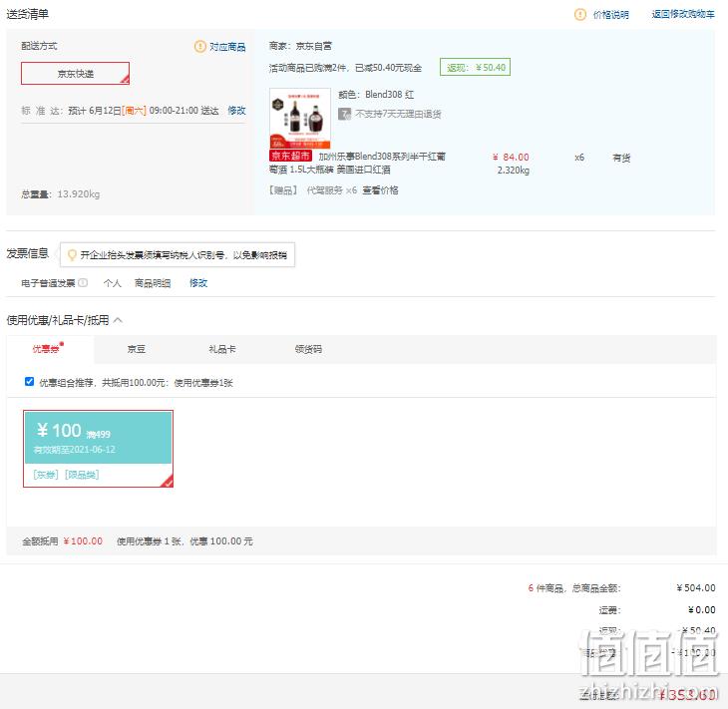Screen dimensions: 728x709
Task: Select the ¥100 满499 coupon card
Action: (98, 449)
